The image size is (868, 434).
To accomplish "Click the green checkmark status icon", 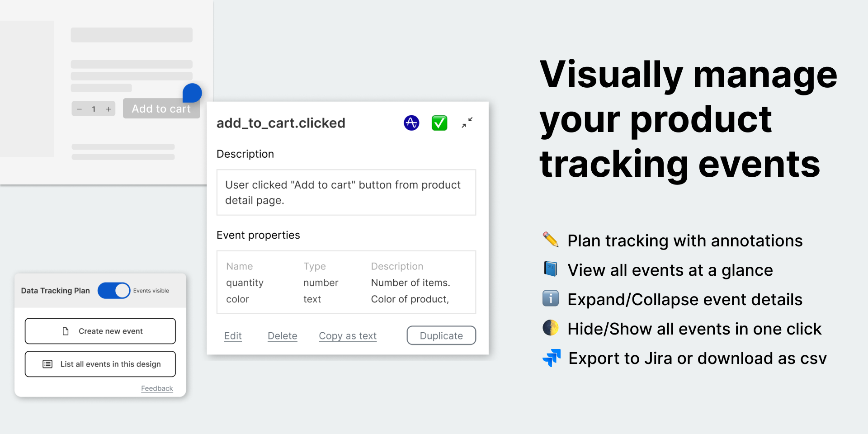I will [439, 123].
